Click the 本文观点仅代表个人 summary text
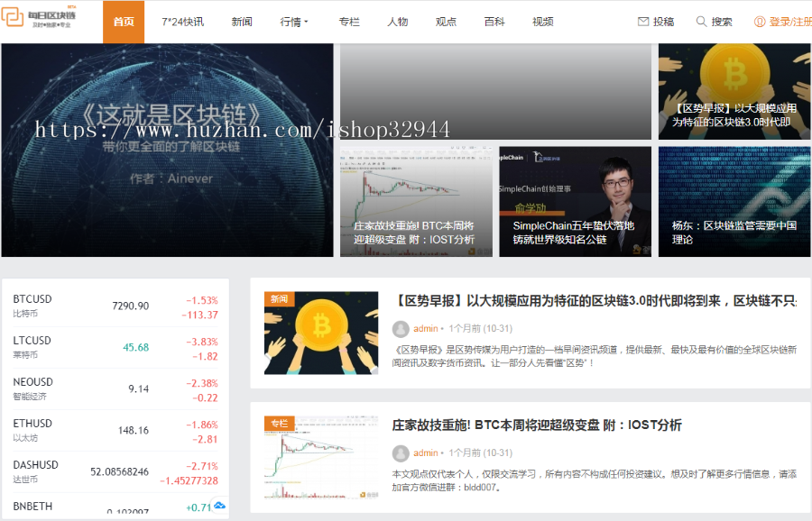 tap(595, 480)
